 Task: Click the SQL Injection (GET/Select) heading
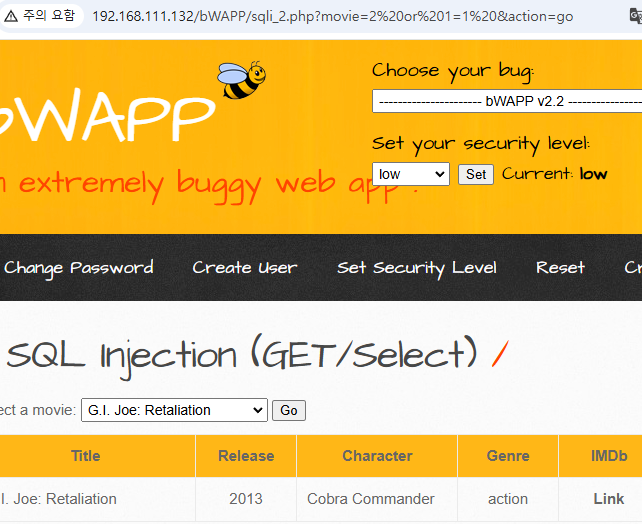point(242,355)
